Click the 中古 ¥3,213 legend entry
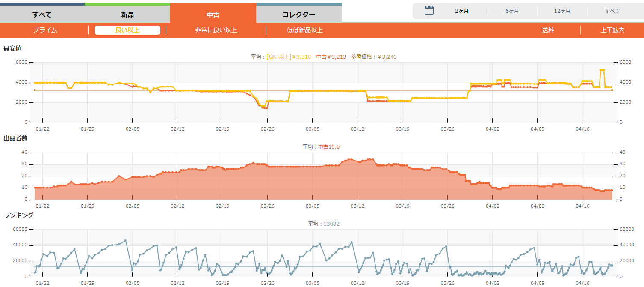The width and height of the screenshot is (644, 287). click(x=331, y=57)
